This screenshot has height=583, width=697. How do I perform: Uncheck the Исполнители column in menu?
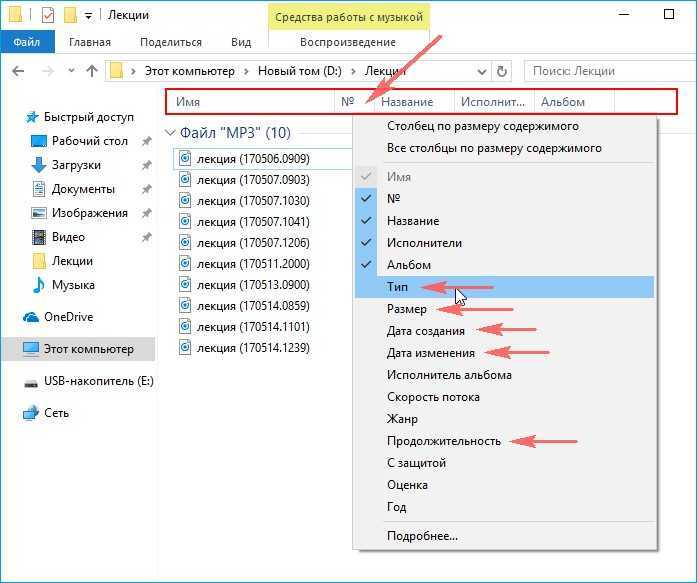(505, 243)
